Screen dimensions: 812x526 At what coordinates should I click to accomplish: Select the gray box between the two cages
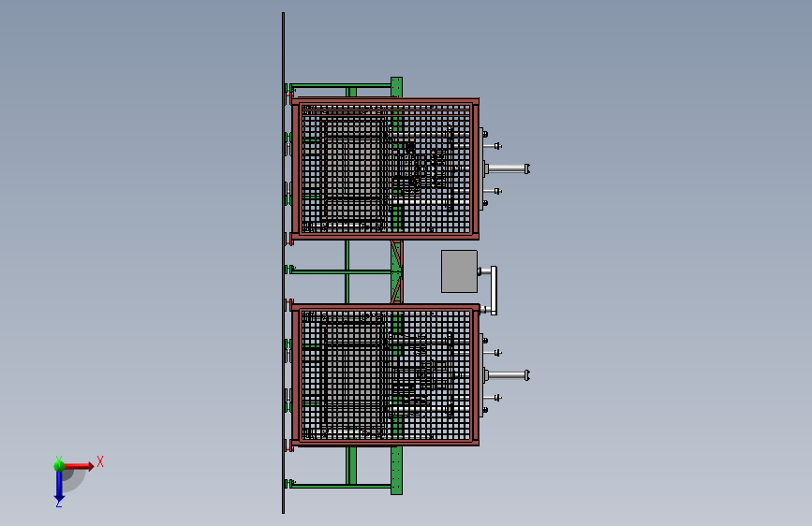click(x=459, y=271)
